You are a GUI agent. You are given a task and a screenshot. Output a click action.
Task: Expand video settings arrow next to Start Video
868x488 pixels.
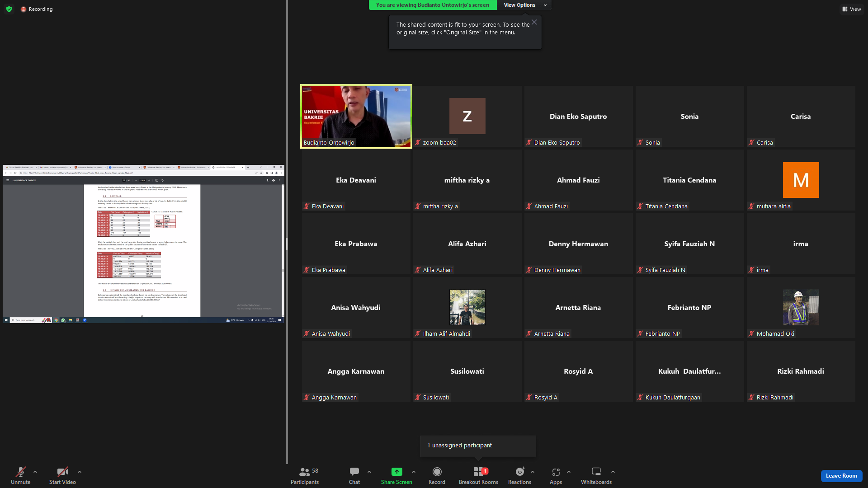80,472
